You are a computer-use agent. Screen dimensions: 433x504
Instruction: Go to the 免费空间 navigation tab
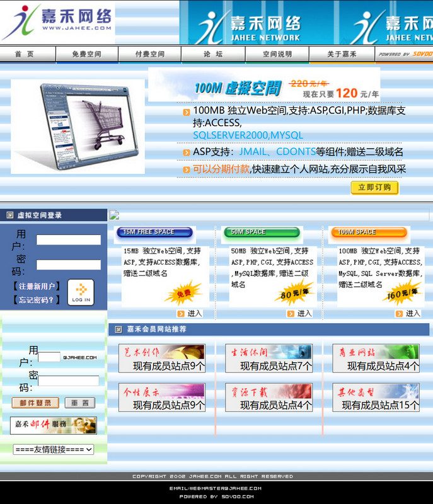pos(86,54)
